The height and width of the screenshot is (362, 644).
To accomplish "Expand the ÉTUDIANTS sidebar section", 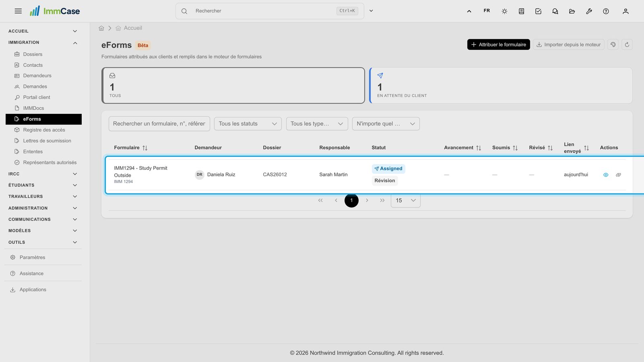I will coord(43,185).
